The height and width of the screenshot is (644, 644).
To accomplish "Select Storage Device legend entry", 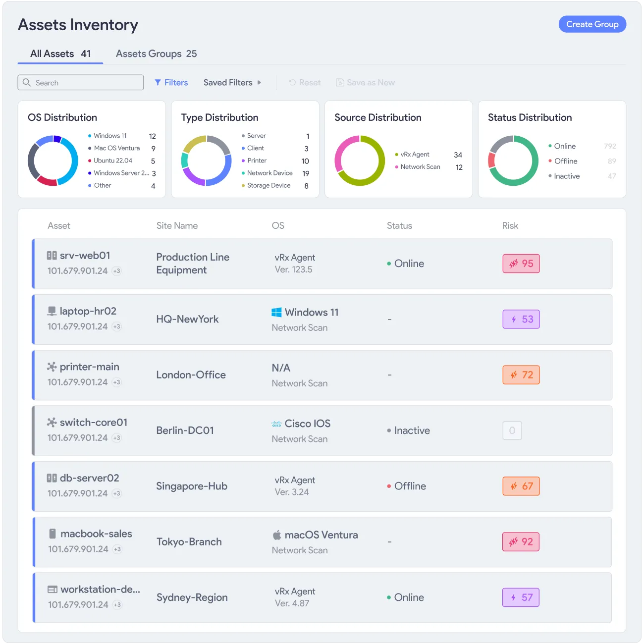I will [275, 185].
